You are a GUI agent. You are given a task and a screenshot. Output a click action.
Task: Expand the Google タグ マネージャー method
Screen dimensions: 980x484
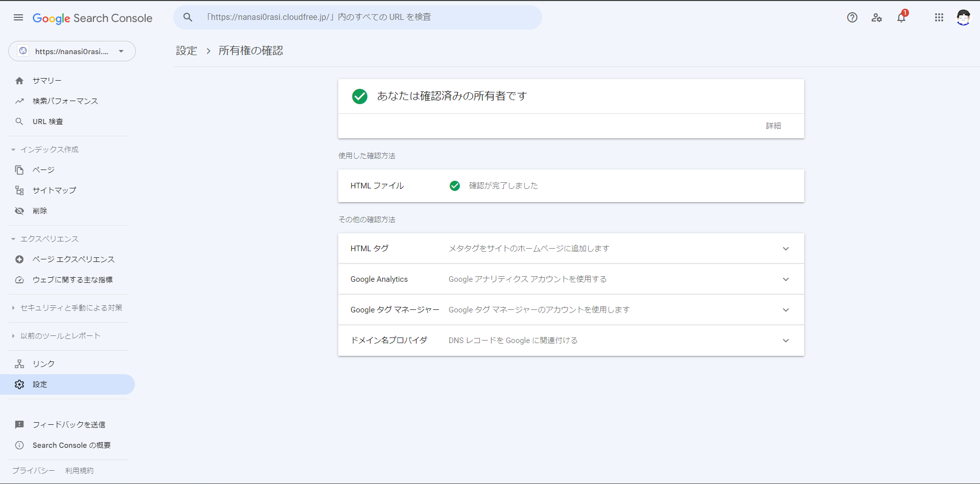(785, 310)
